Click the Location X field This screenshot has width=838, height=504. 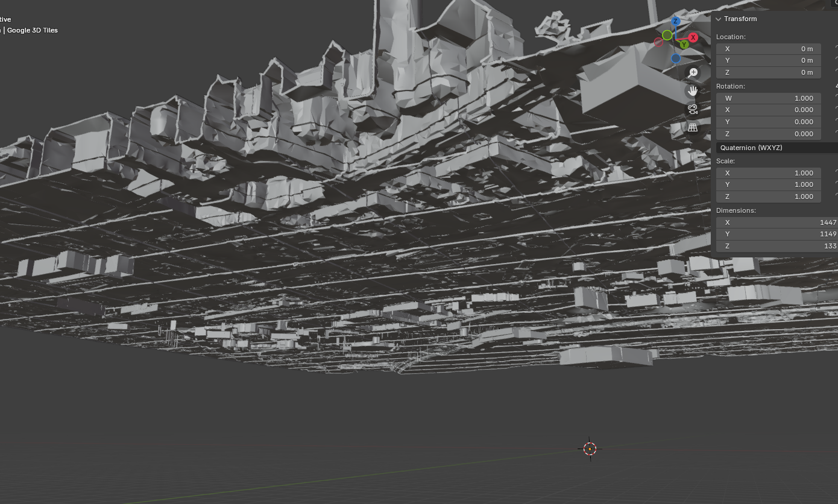(x=768, y=49)
